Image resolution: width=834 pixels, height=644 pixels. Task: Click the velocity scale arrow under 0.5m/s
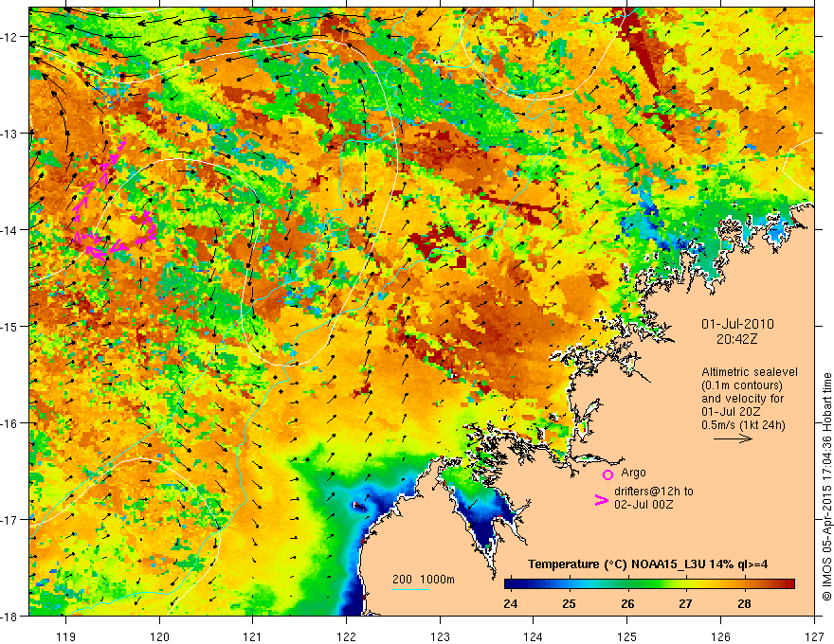[733, 438]
